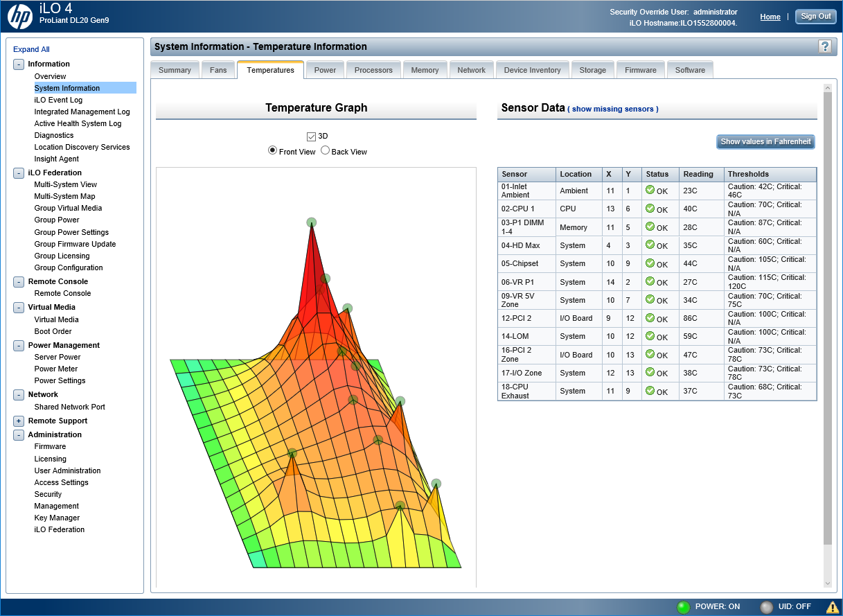Open the iLO Event Log page
Viewport: 843px width, 616px height.
click(58, 100)
